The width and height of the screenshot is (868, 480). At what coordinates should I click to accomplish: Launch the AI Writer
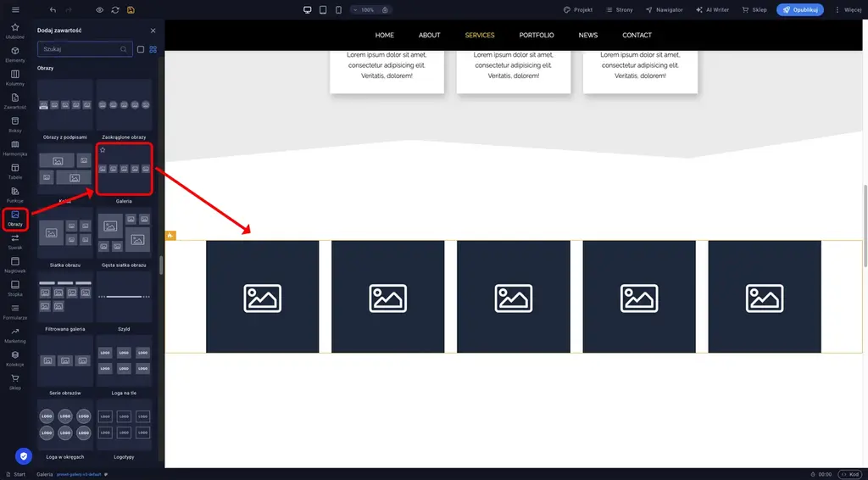[712, 10]
